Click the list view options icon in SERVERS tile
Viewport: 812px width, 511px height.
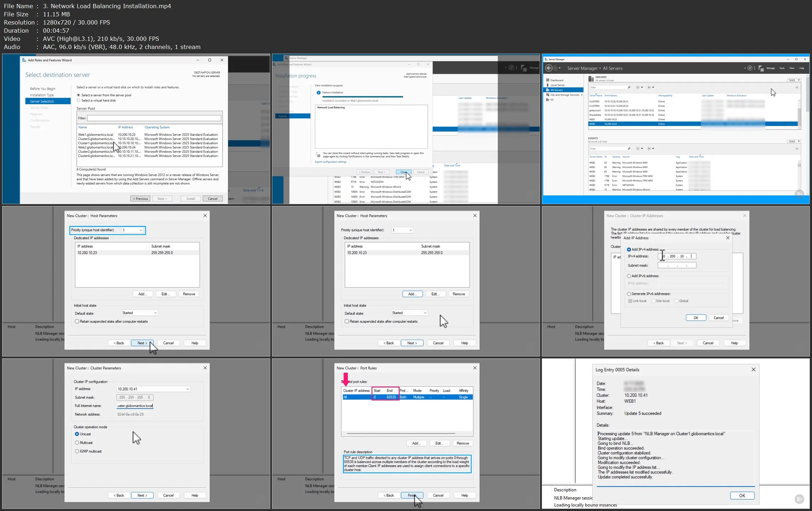pos(638,87)
